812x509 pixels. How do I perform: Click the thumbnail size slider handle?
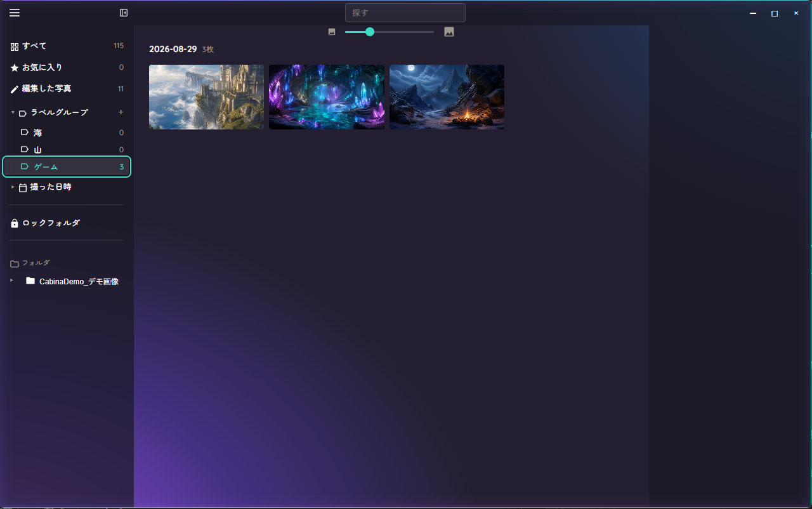click(x=370, y=32)
